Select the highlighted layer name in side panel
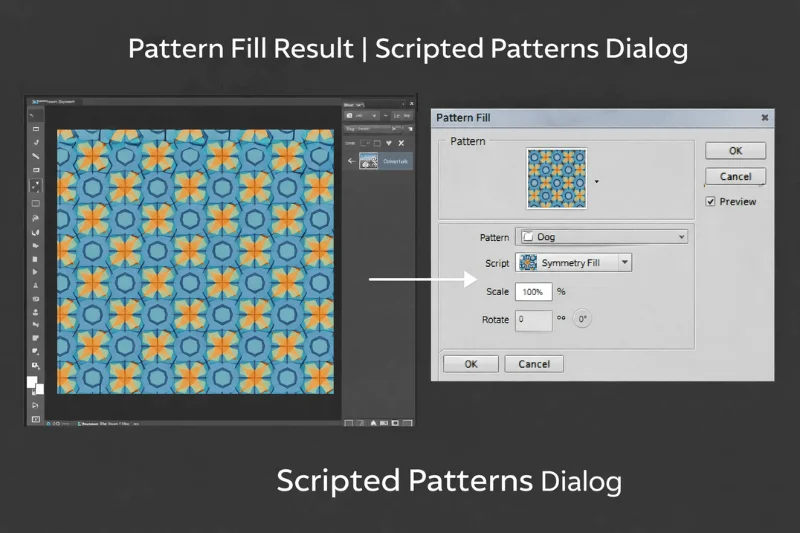 (x=395, y=161)
